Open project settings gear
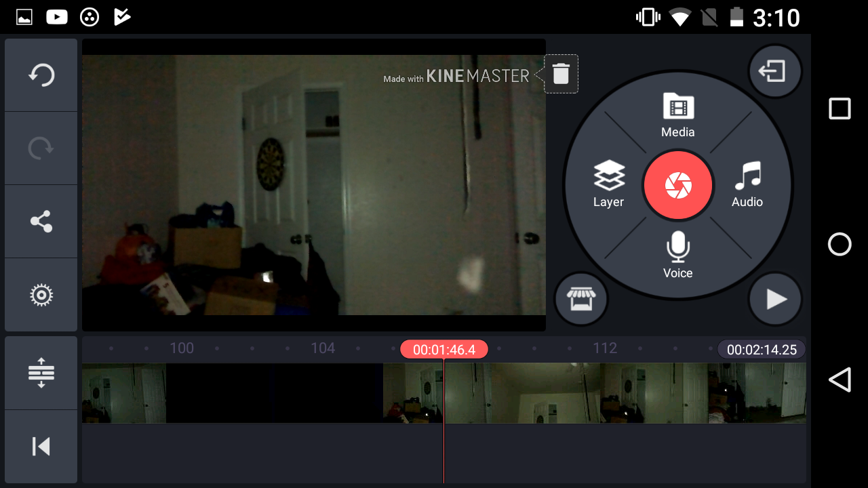 click(41, 295)
